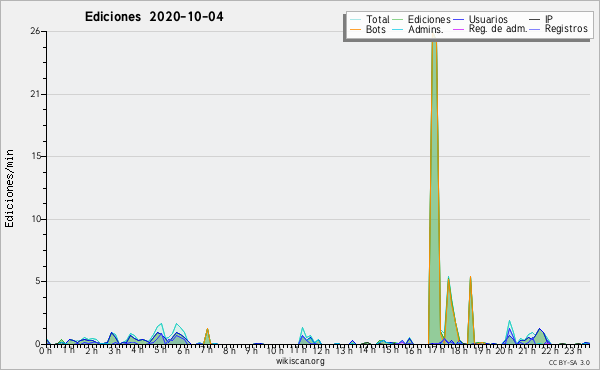Click the x-axis label '0 h'
The height and width of the screenshot is (370, 600).
pyautogui.click(x=46, y=351)
